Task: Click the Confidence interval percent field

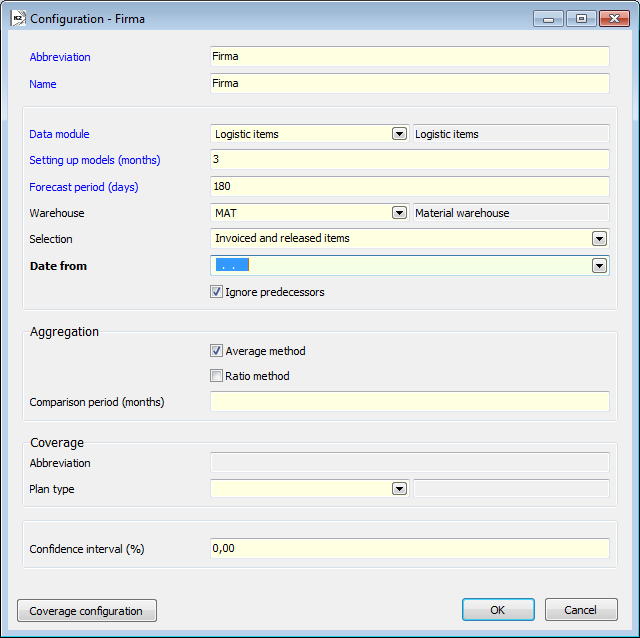Action: (409, 549)
